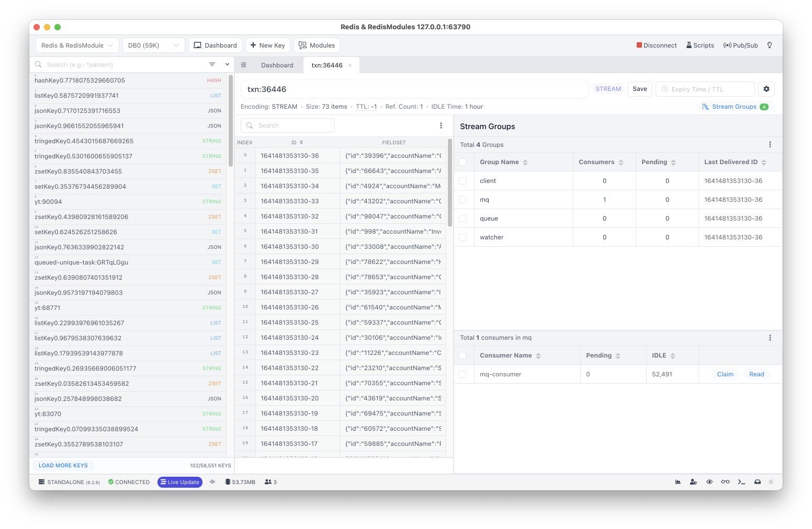Toggle the Live Update switch

click(180, 482)
